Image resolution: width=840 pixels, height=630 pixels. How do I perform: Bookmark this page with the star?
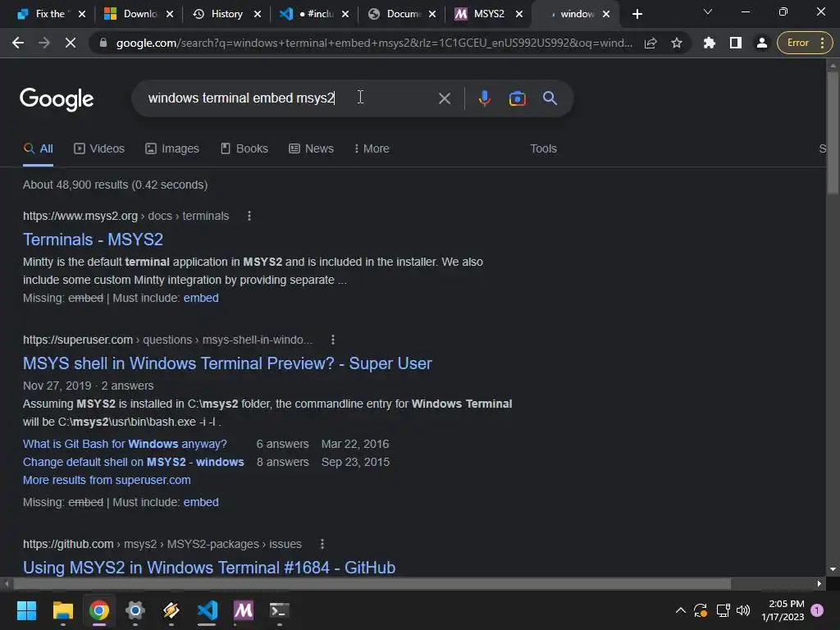click(x=677, y=43)
